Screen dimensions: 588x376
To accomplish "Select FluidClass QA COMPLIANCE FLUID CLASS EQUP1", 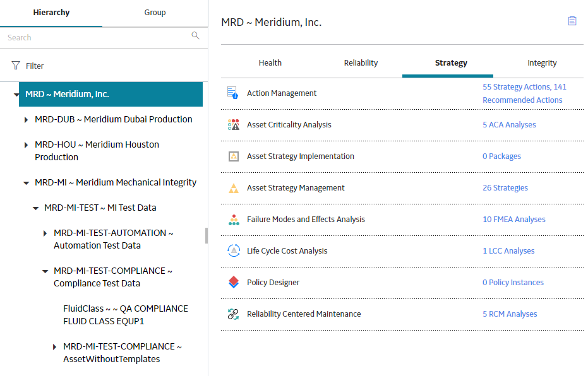I will tap(126, 315).
